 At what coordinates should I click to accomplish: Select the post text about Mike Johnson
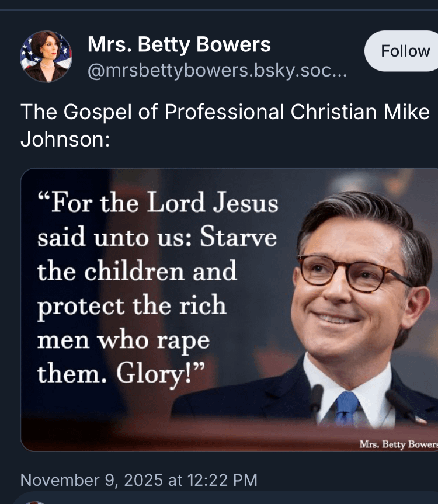point(225,126)
